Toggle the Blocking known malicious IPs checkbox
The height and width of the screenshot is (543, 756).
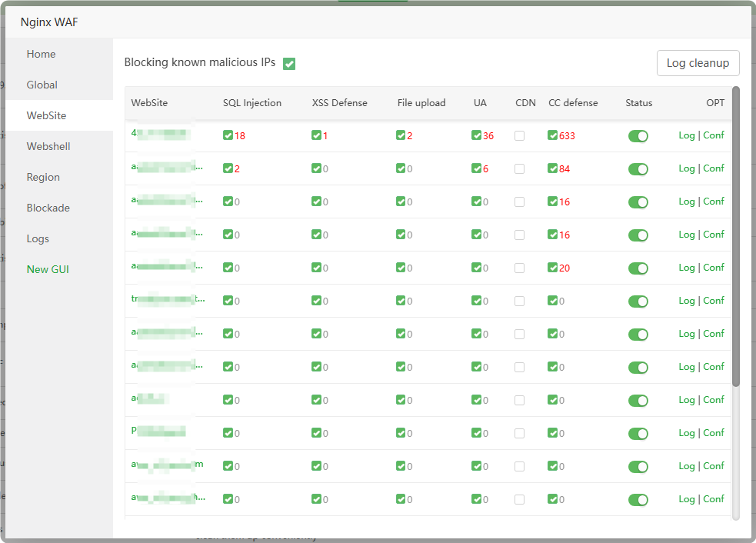click(x=289, y=64)
